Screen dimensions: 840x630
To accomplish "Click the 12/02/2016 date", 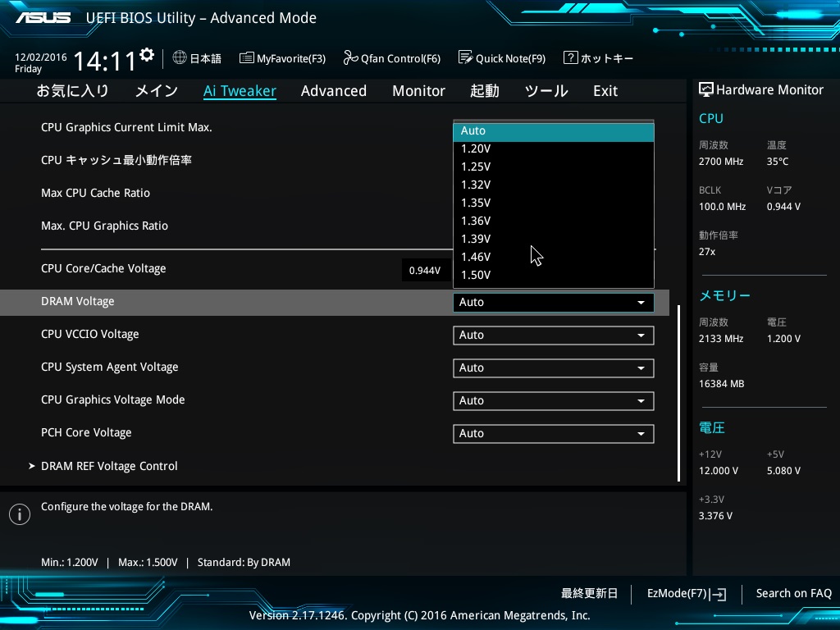I will point(41,57).
